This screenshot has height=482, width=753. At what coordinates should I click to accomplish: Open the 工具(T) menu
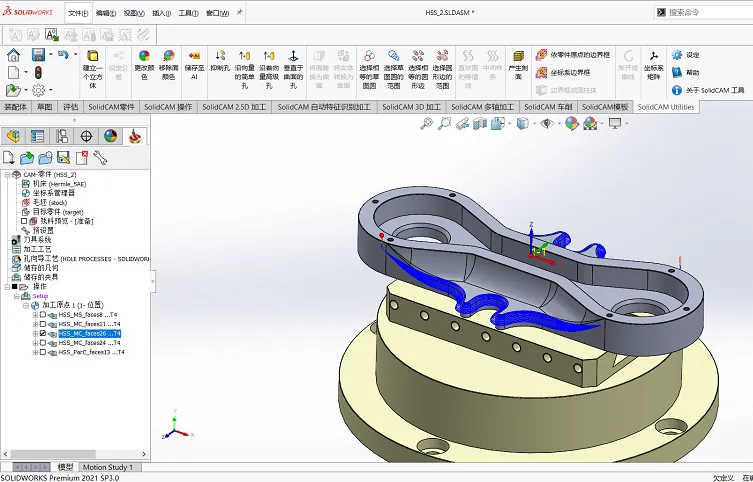tap(185, 15)
